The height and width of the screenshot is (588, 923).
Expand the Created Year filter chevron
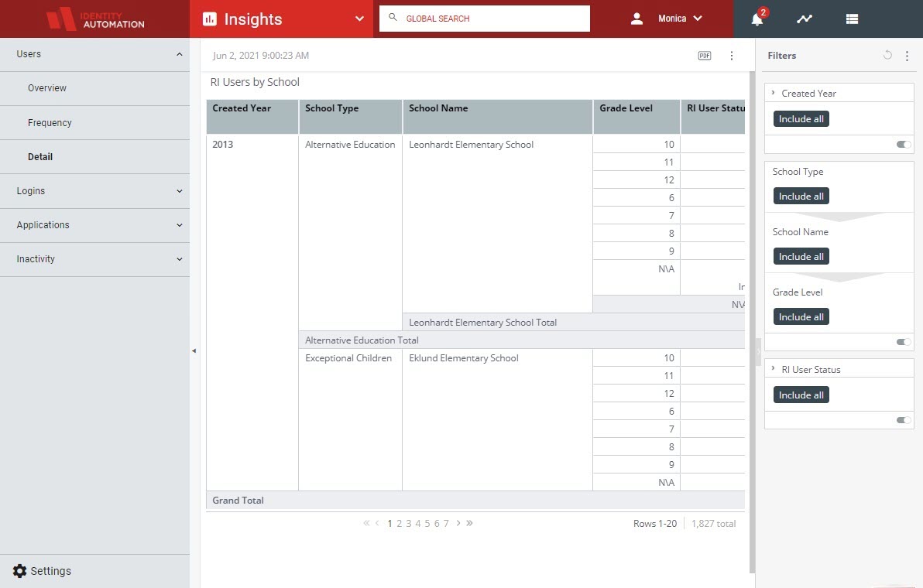[773, 93]
